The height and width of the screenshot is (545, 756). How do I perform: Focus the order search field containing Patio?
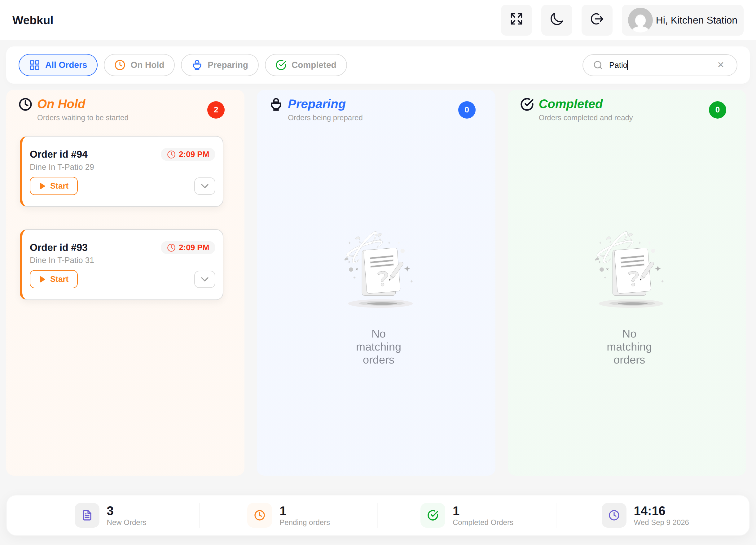[x=660, y=65]
